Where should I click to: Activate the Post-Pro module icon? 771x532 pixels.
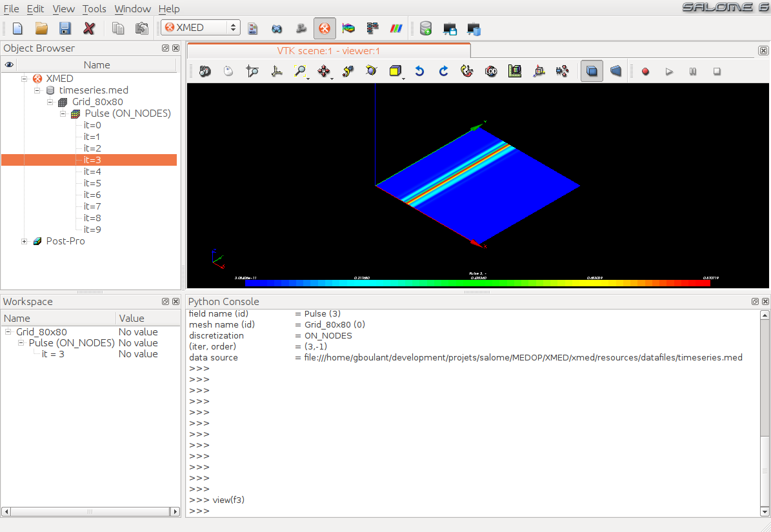[348, 28]
